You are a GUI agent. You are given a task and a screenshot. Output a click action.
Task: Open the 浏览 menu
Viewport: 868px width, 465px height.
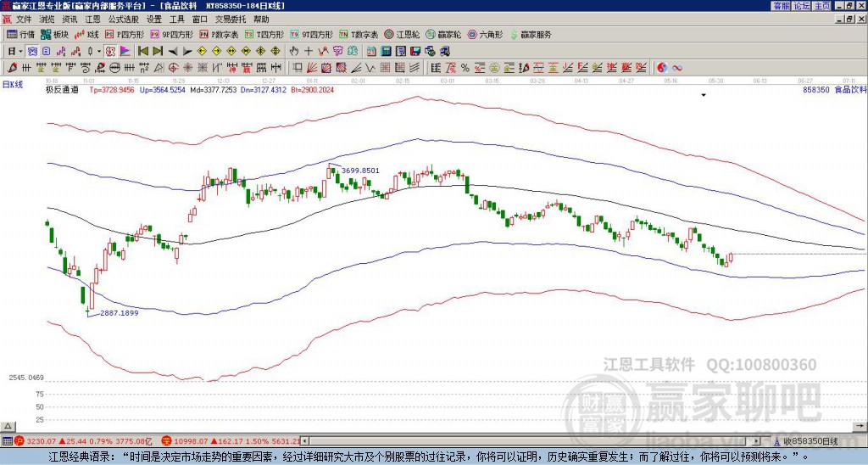click(47, 20)
